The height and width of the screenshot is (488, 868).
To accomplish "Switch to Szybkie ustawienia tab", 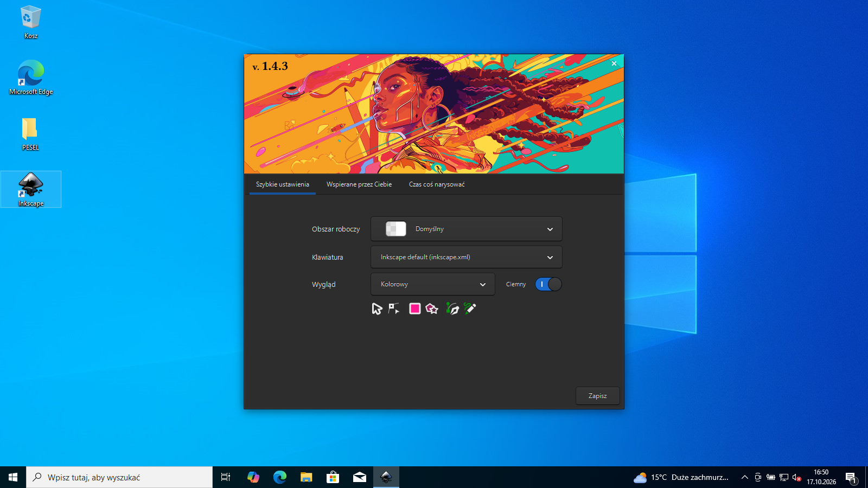I will coord(283,184).
